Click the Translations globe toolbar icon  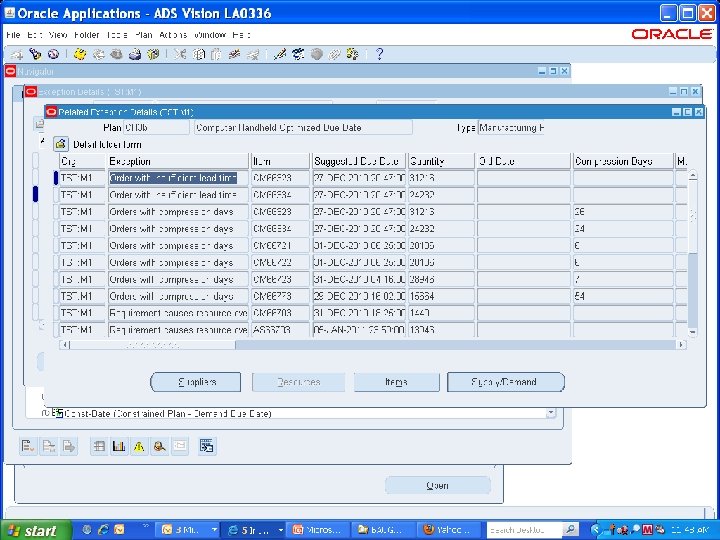pos(316,54)
